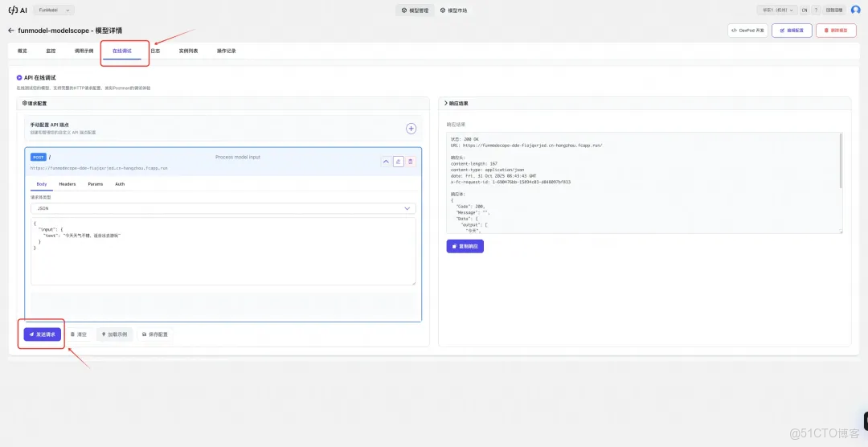Image resolution: width=868 pixels, height=447 pixels.
Task: Click the x-fc-request-id response header line
Action: coord(511,182)
